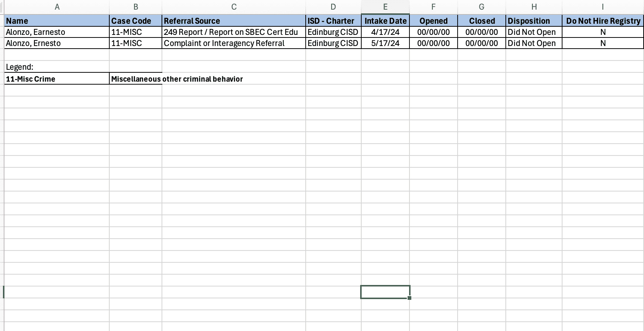Select the Complaint or Interagency Referral cell

click(233, 43)
